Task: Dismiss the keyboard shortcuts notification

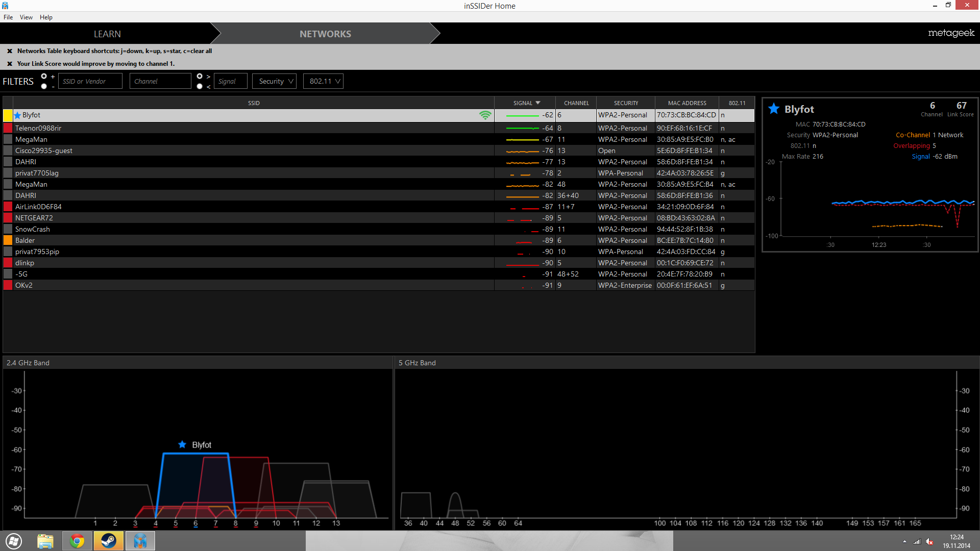Action: point(10,51)
